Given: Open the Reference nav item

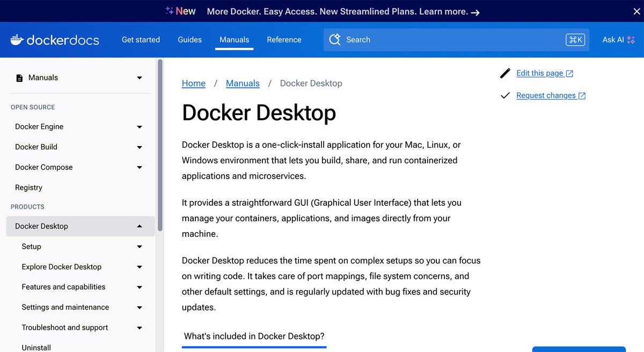Looking at the screenshot, I should click(x=284, y=40).
